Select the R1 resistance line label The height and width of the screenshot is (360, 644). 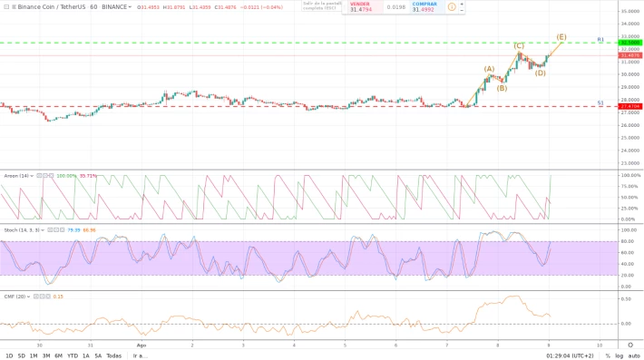tap(600, 39)
